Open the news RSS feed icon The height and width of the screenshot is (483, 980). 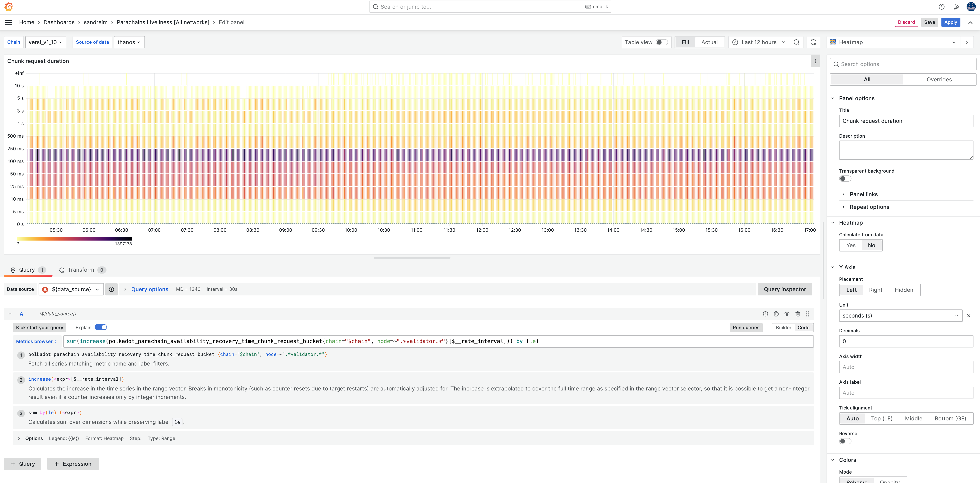pyautogui.click(x=956, y=7)
